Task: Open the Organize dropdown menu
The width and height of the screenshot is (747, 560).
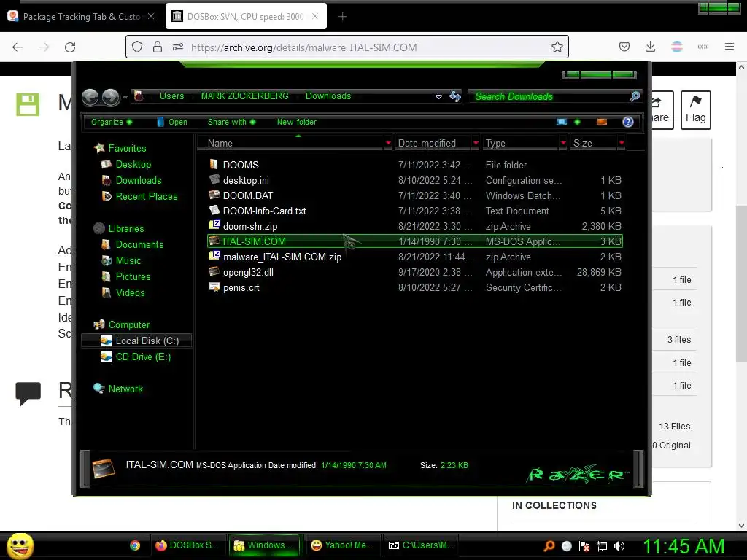Action: coord(112,122)
